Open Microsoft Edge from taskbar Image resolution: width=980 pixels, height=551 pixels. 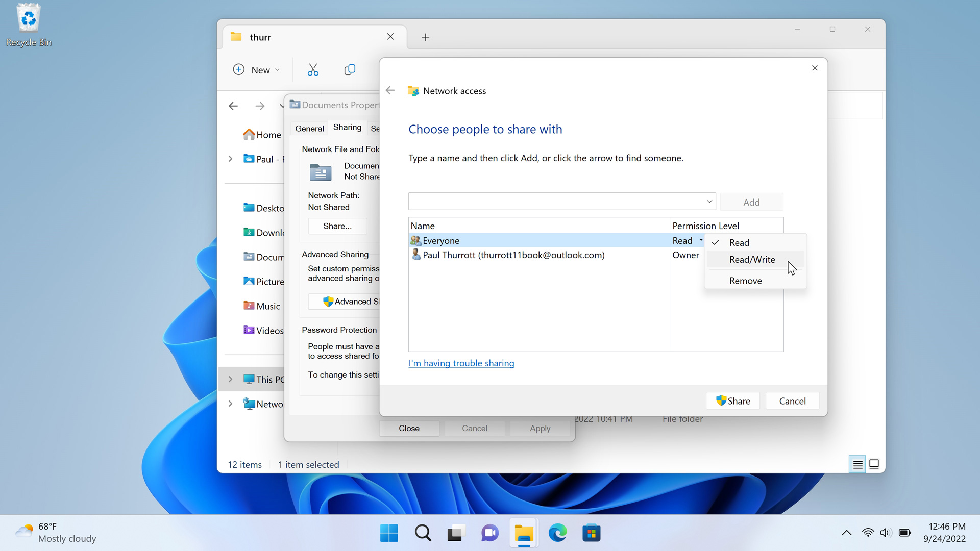[557, 533]
